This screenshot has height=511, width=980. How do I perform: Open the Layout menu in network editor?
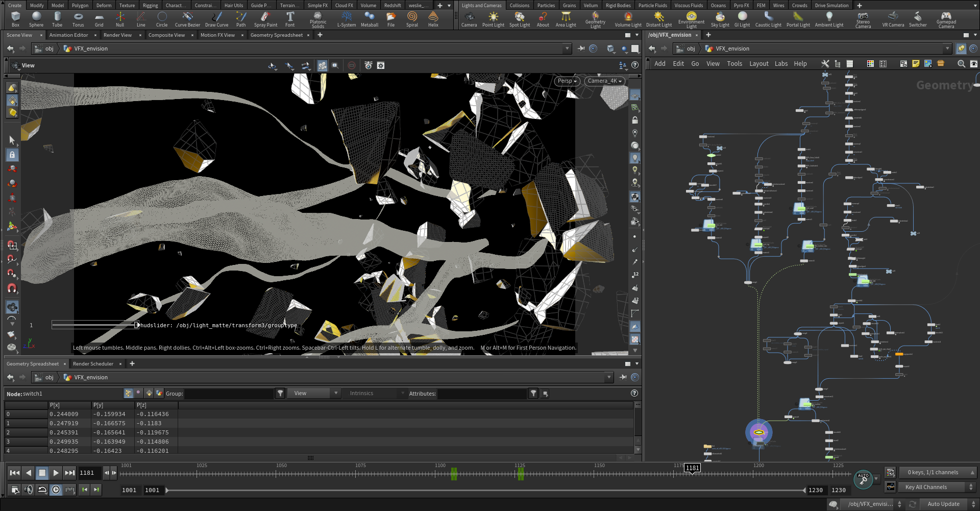pyautogui.click(x=758, y=64)
